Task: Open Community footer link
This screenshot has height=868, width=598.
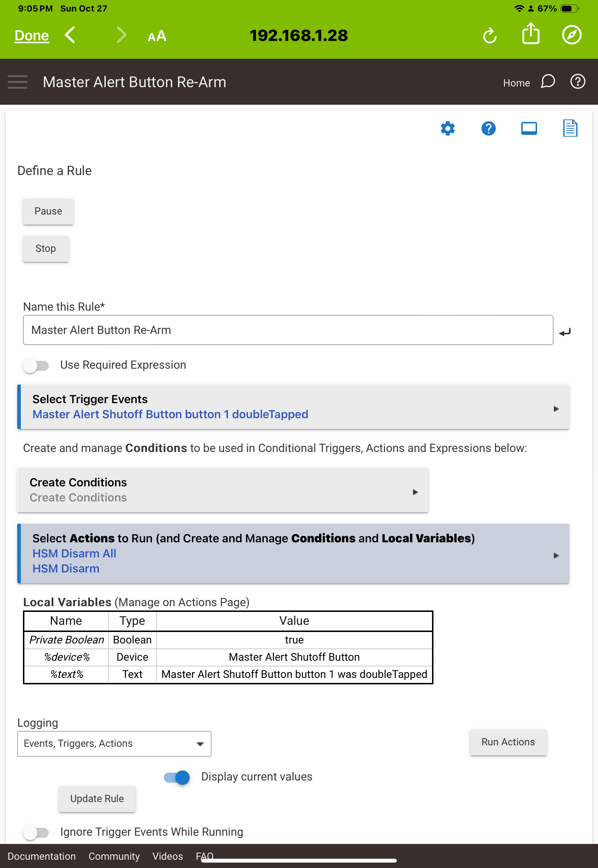Action: (114, 857)
